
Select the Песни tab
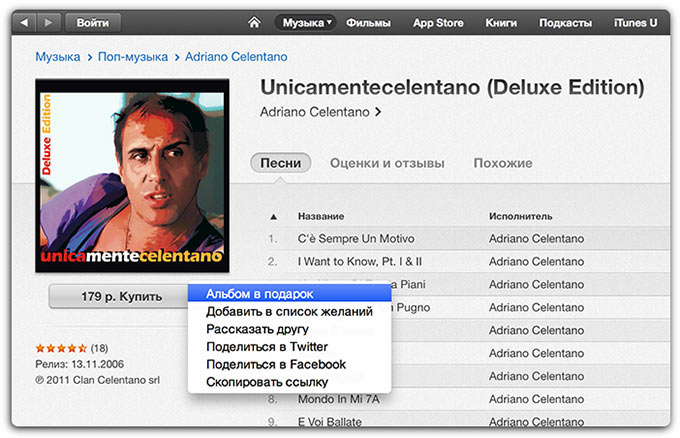[x=281, y=163]
